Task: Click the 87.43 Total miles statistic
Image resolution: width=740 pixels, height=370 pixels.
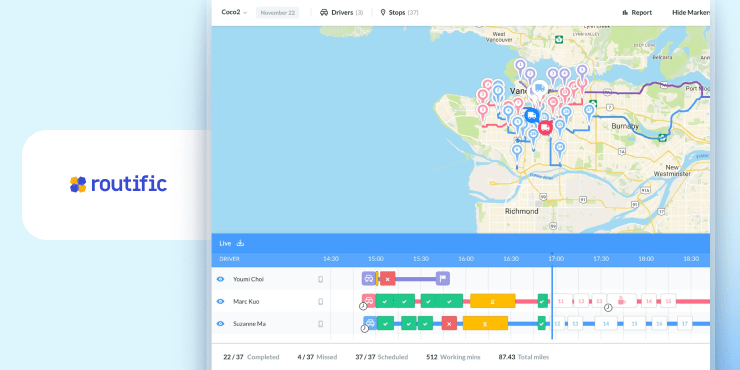Action: [524, 357]
